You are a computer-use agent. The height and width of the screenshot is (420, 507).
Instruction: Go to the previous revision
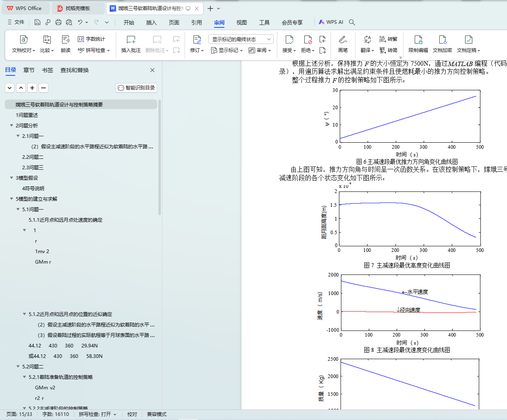click(322, 39)
